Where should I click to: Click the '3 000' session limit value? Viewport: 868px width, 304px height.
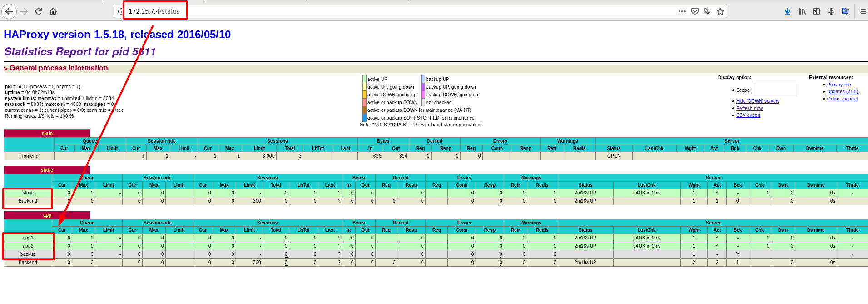pyautogui.click(x=268, y=156)
